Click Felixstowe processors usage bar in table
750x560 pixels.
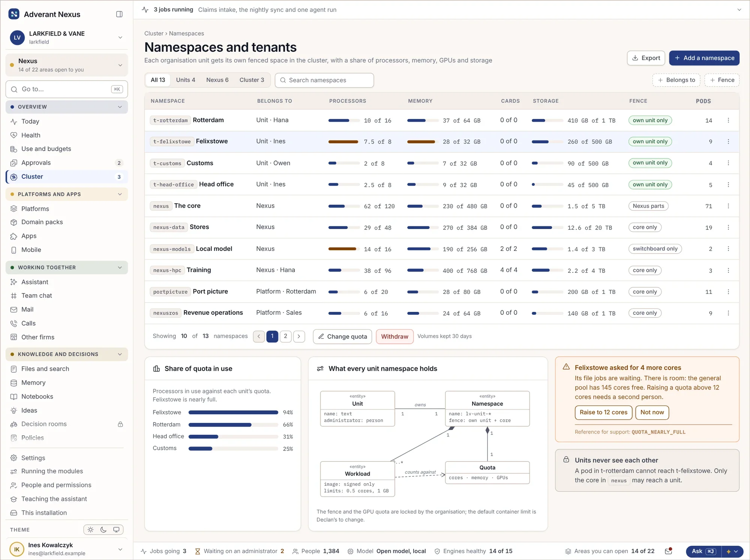pos(344,142)
